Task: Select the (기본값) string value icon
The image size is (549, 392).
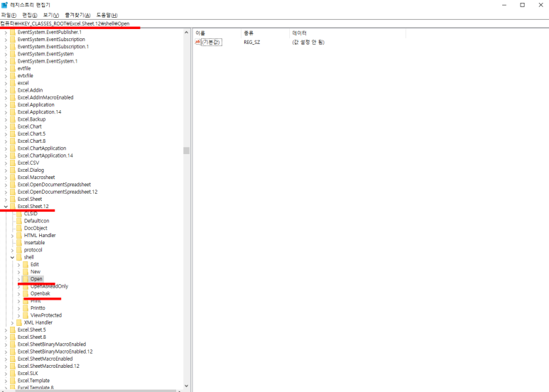Action: coord(198,42)
